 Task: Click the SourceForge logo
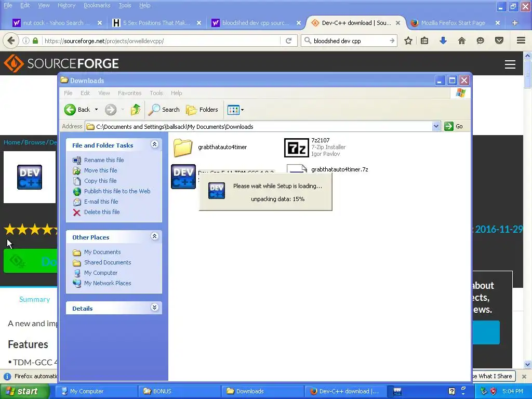point(61,63)
